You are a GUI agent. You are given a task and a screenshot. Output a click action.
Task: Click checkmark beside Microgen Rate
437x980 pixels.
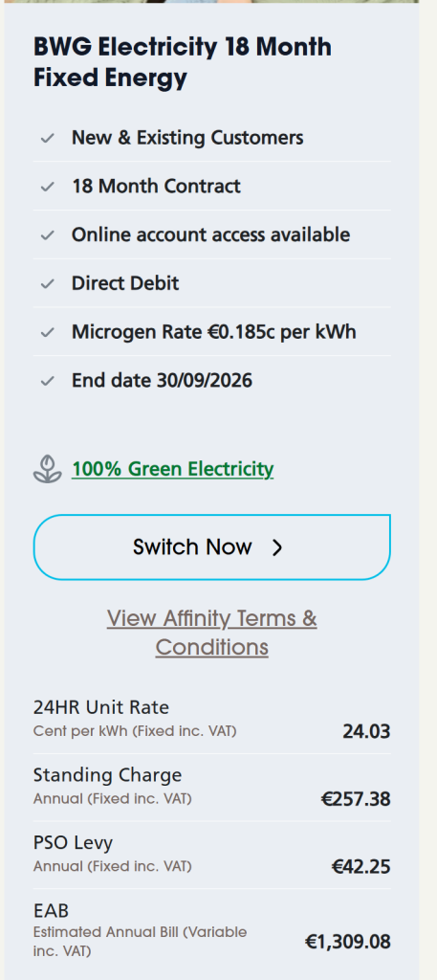[48, 332]
